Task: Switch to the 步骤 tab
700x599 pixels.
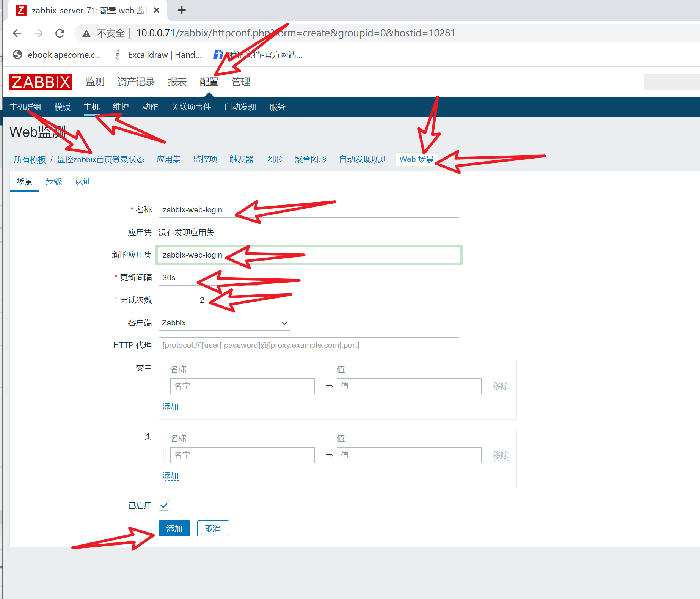Action: pyautogui.click(x=54, y=181)
